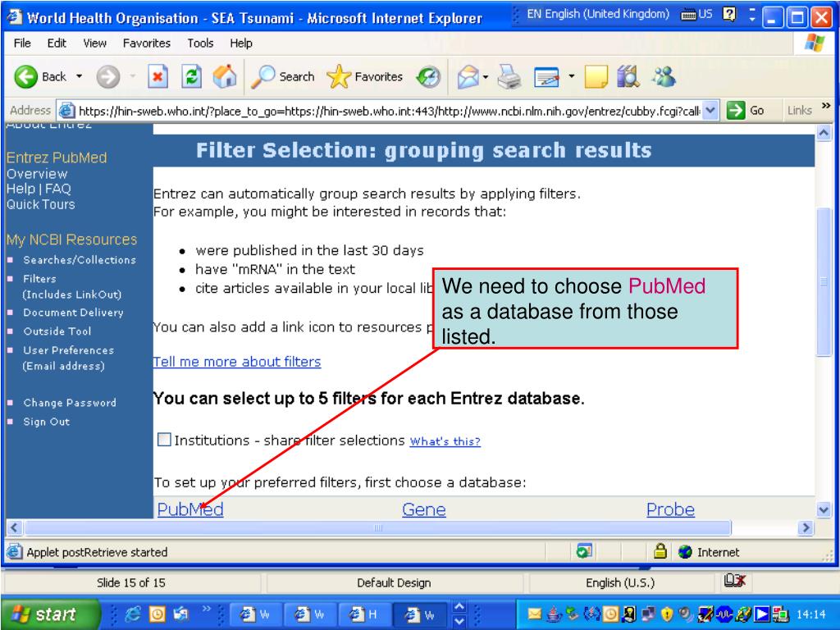Open the File menu
The image size is (840, 630).
(22, 43)
